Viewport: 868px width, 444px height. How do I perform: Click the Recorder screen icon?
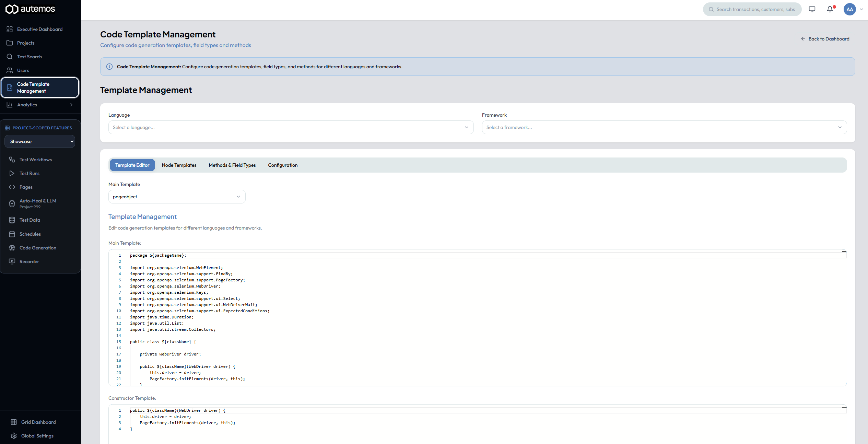tap(12, 261)
